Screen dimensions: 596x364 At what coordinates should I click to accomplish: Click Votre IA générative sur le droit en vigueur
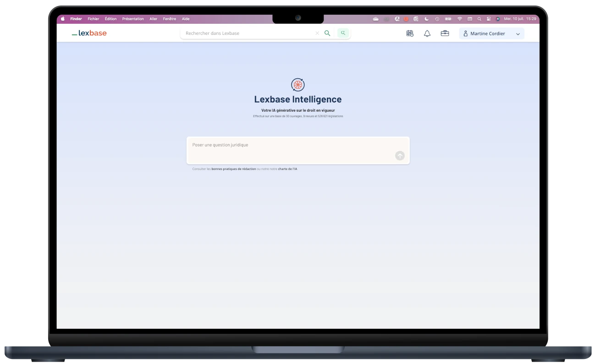298,110
